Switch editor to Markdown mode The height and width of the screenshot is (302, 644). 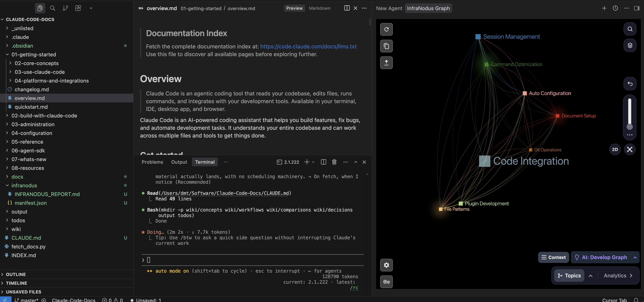click(319, 8)
